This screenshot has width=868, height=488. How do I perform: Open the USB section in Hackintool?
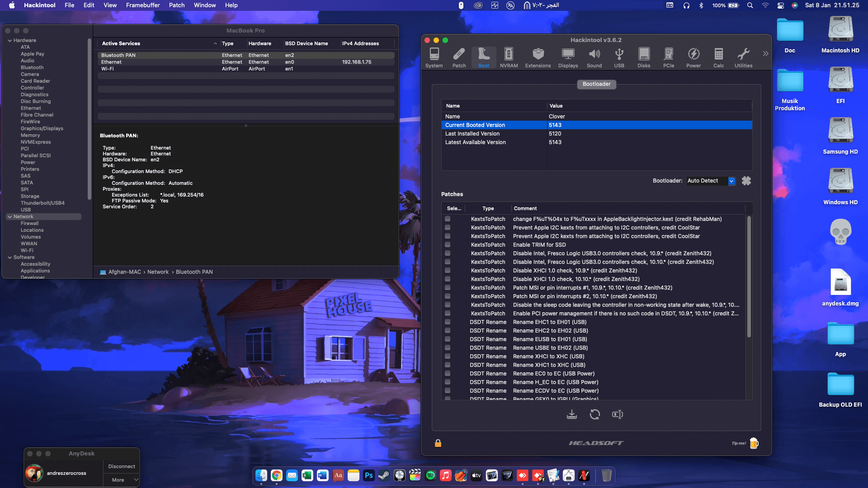tap(619, 56)
